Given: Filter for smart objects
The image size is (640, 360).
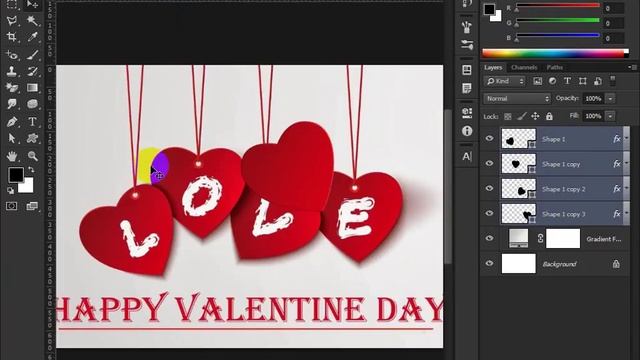Looking at the screenshot, I should point(598,81).
